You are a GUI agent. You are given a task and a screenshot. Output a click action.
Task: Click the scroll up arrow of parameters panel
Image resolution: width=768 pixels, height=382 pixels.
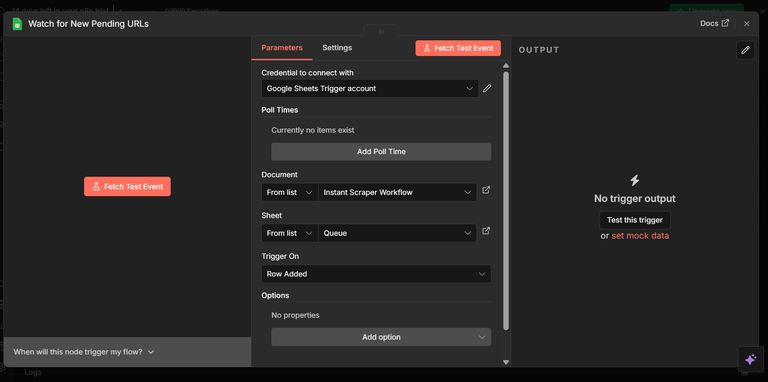pyautogui.click(x=506, y=66)
